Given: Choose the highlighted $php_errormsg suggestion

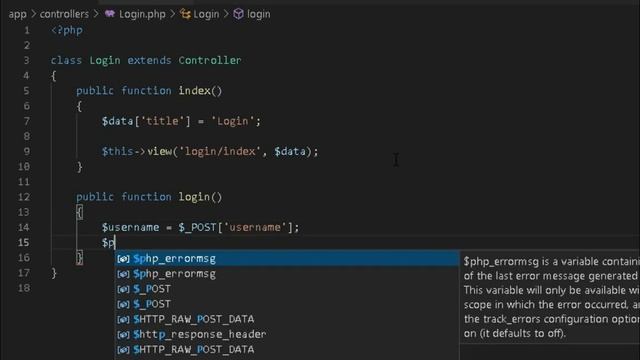Looking at the screenshot, I should pyautogui.click(x=287, y=258).
